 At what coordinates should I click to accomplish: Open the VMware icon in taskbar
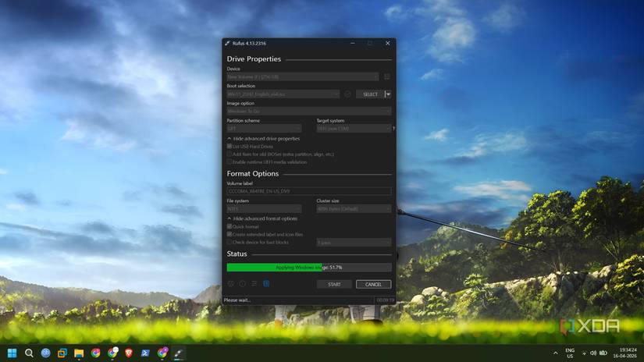[x=62, y=353]
